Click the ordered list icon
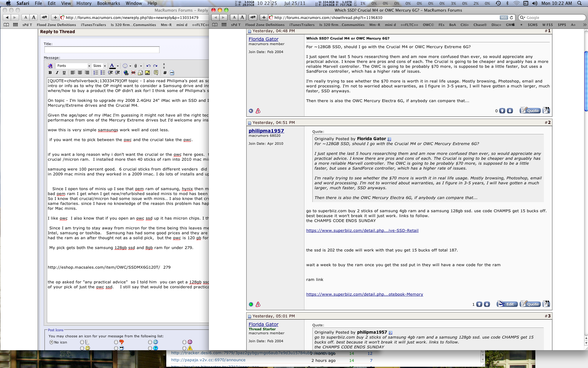Viewport: 588px width, 368px height. pyautogui.click(x=96, y=73)
